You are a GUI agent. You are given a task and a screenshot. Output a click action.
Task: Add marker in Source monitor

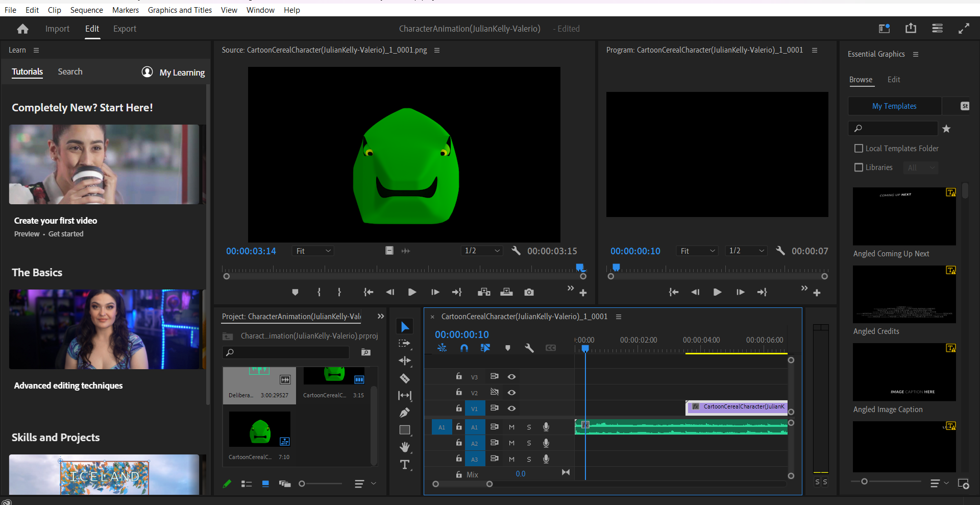tap(295, 292)
